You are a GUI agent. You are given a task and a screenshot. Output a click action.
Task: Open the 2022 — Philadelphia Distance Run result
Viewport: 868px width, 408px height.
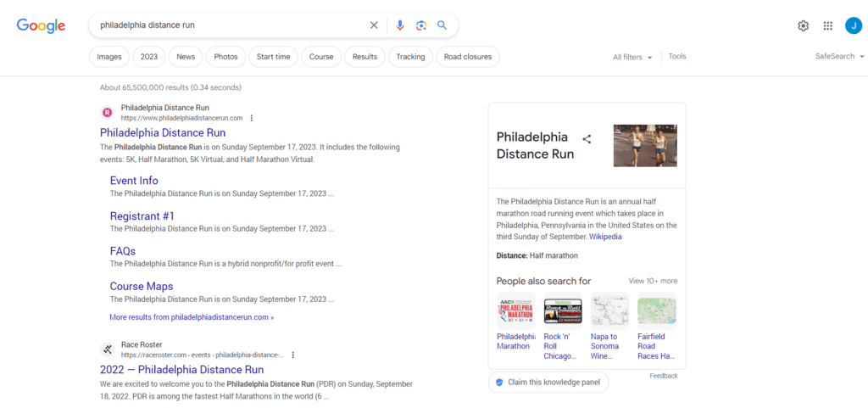pos(182,369)
